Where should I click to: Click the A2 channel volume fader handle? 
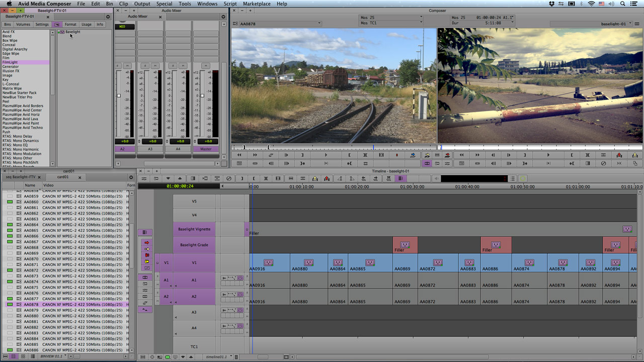(119, 96)
